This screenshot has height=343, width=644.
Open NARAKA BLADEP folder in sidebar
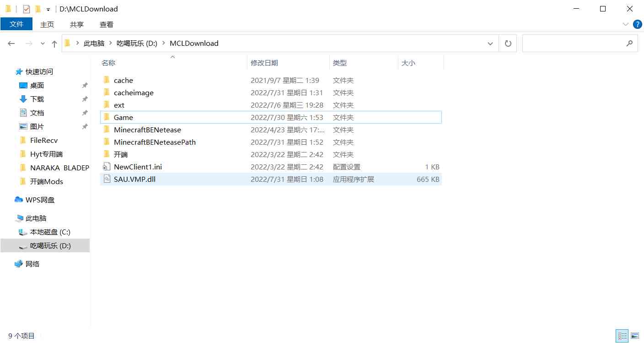pyautogui.click(x=59, y=168)
